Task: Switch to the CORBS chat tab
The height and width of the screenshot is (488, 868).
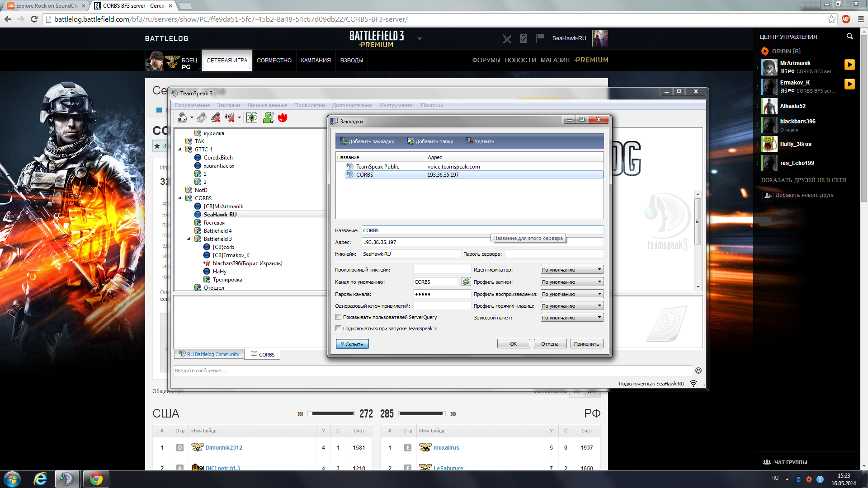Action: (263, 355)
